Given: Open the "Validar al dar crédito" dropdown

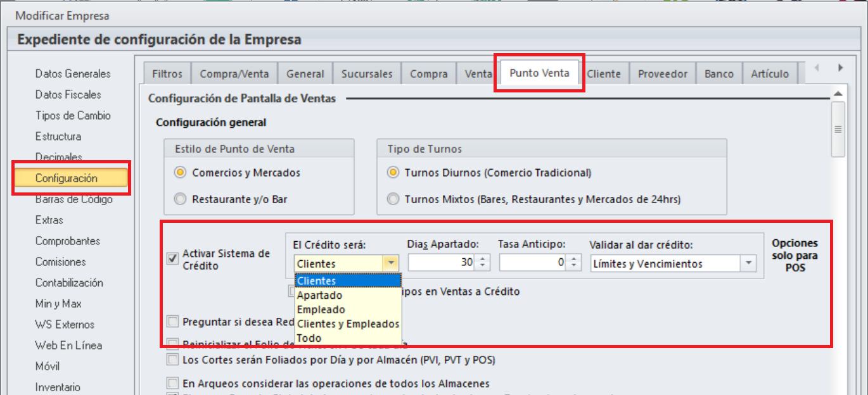Looking at the screenshot, I should (748, 262).
